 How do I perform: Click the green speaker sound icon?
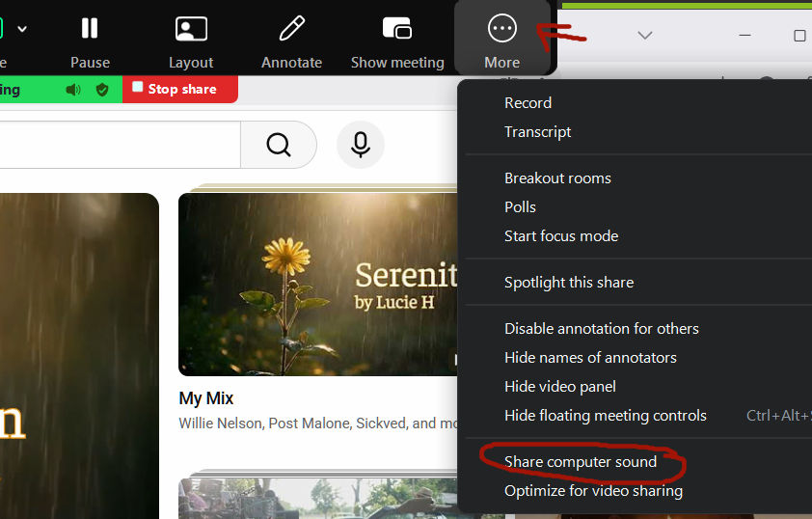coord(73,90)
